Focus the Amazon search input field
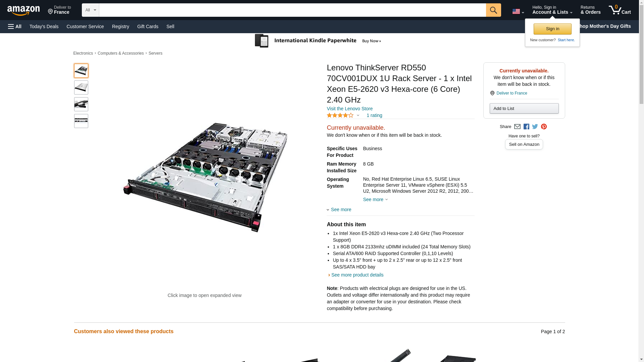 pyautogui.click(x=292, y=10)
